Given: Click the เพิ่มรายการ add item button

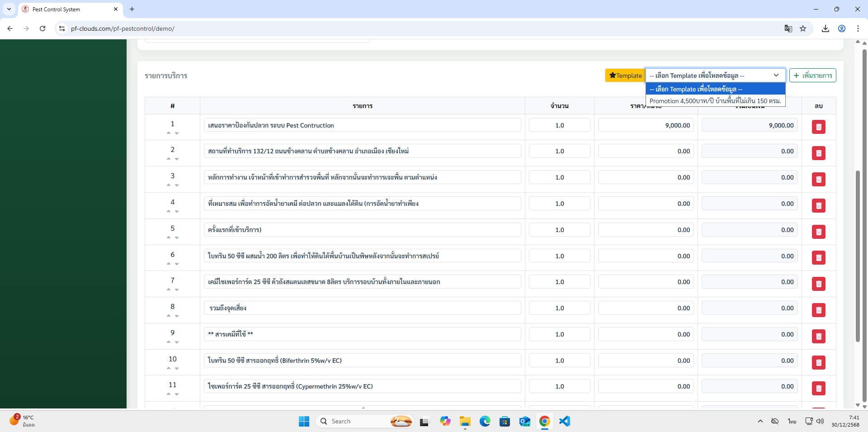Looking at the screenshot, I should coord(812,76).
